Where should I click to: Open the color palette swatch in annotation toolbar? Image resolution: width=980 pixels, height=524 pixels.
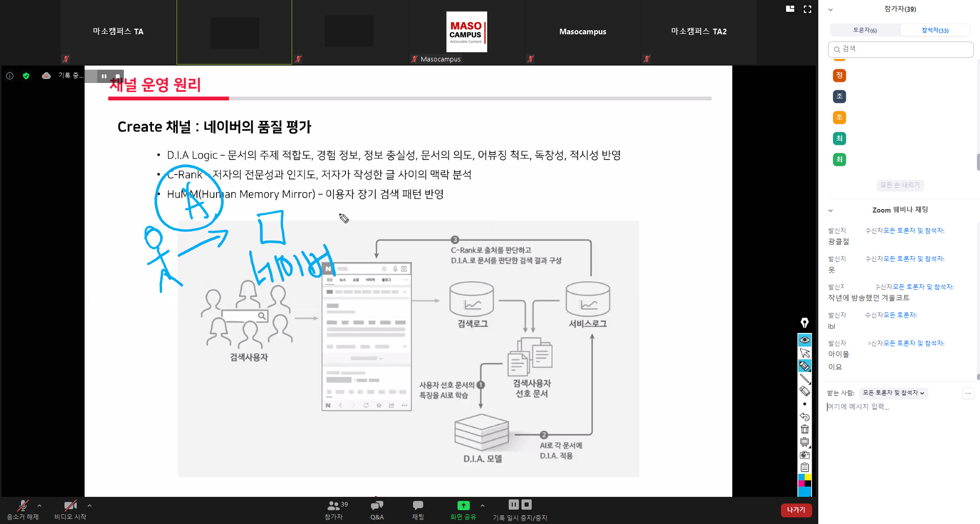tap(804, 480)
